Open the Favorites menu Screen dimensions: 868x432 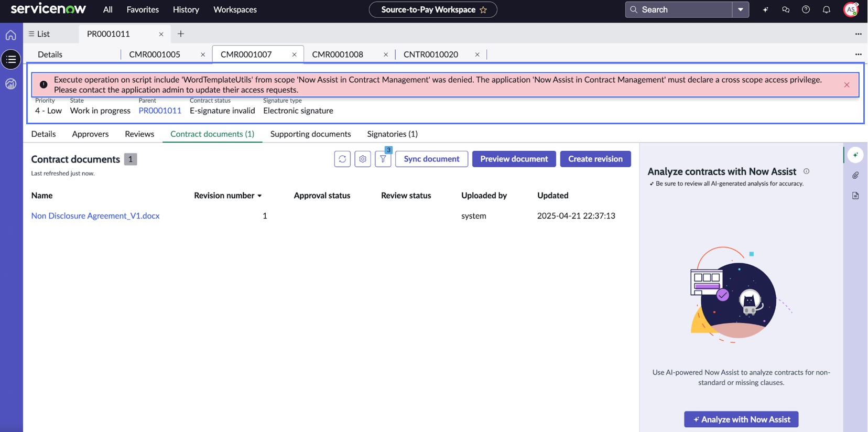click(143, 9)
